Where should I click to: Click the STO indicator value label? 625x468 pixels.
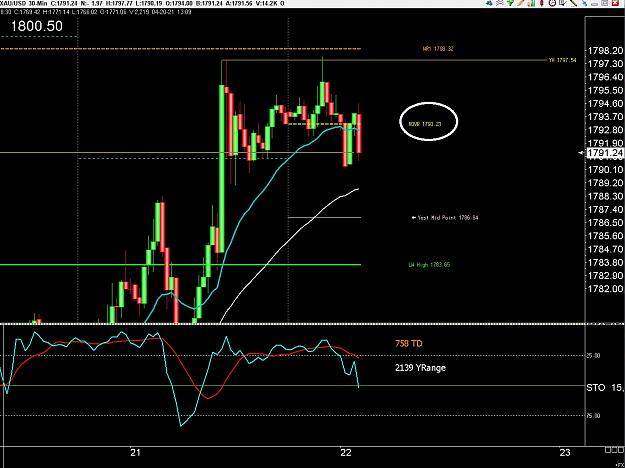pos(605,387)
